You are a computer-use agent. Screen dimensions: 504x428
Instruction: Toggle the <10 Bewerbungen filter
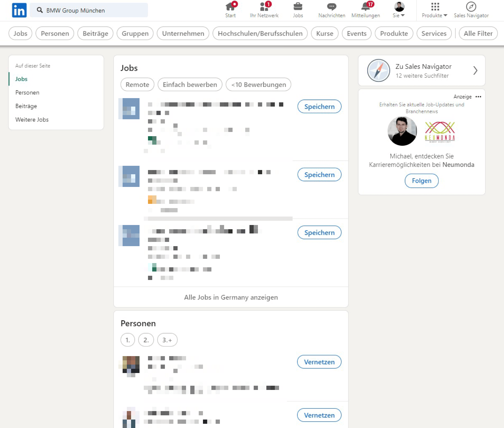(x=258, y=85)
